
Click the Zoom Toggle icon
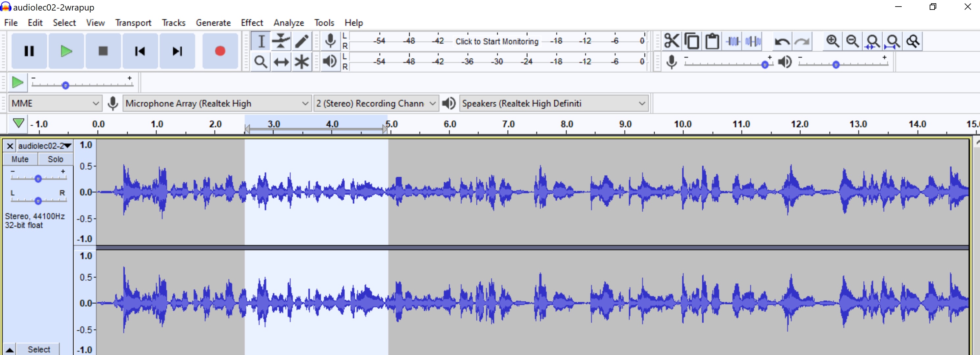(x=913, y=41)
